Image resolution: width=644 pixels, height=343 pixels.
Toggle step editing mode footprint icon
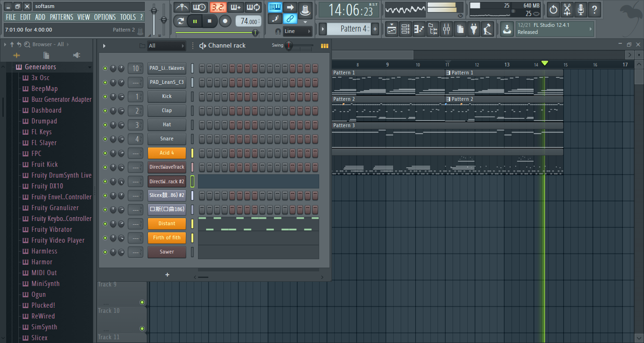(x=275, y=19)
